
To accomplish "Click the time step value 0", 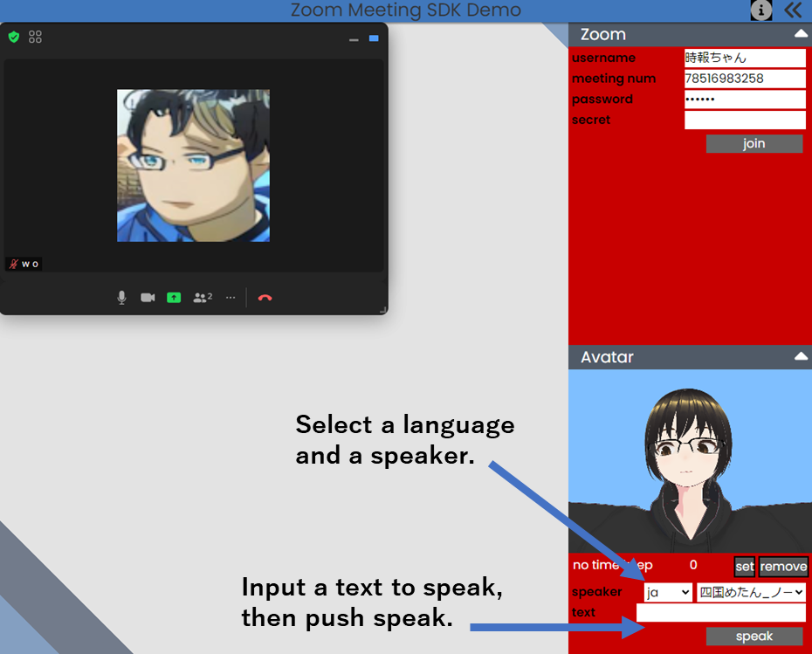I will [x=693, y=565].
